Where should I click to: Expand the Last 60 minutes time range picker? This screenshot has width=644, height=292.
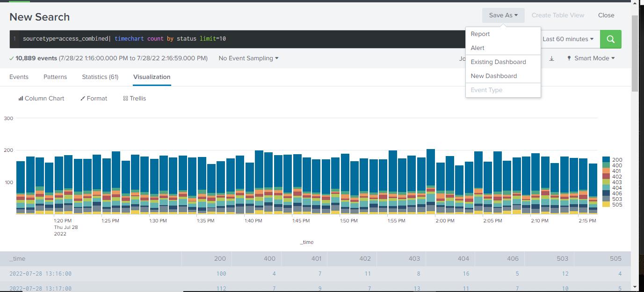coord(568,39)
